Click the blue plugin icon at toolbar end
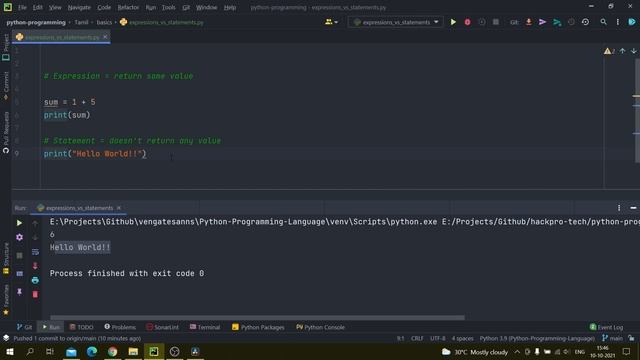Viewport: 640px width, 360px height. (x=632, y=22)
